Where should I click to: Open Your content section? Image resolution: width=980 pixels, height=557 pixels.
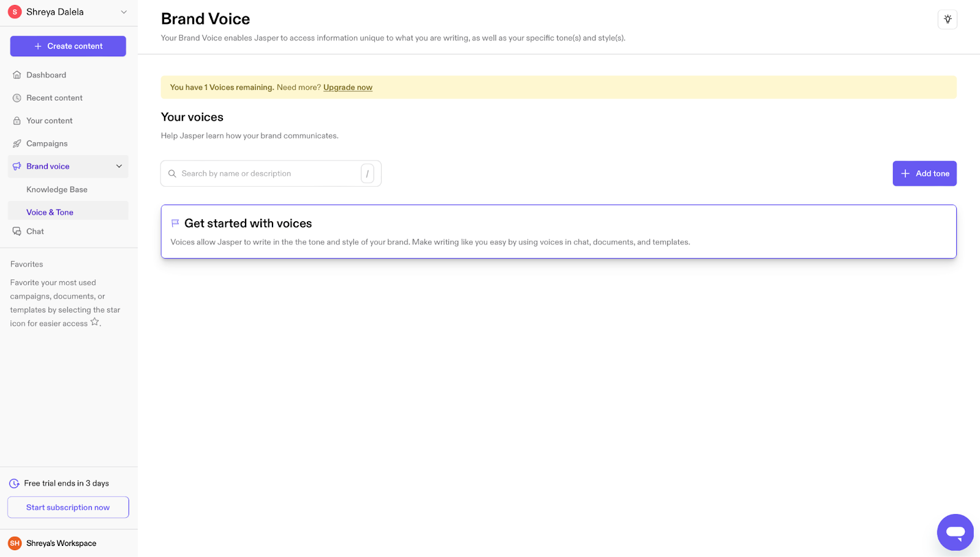pyautogui.click(x=68, y=121)
